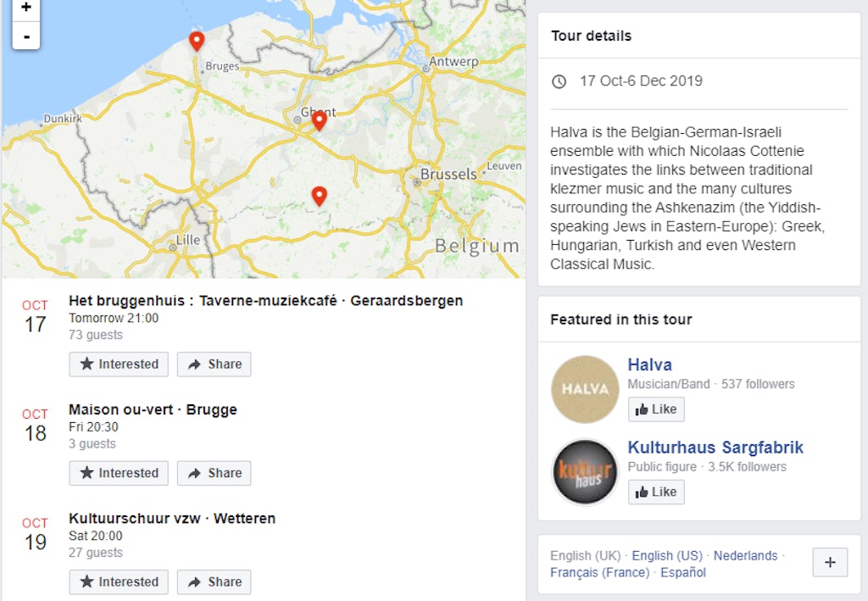Mark Interested for Kultuurschuur Wetteren event
The width and height of the screenshot is (868, 601).
119,582
